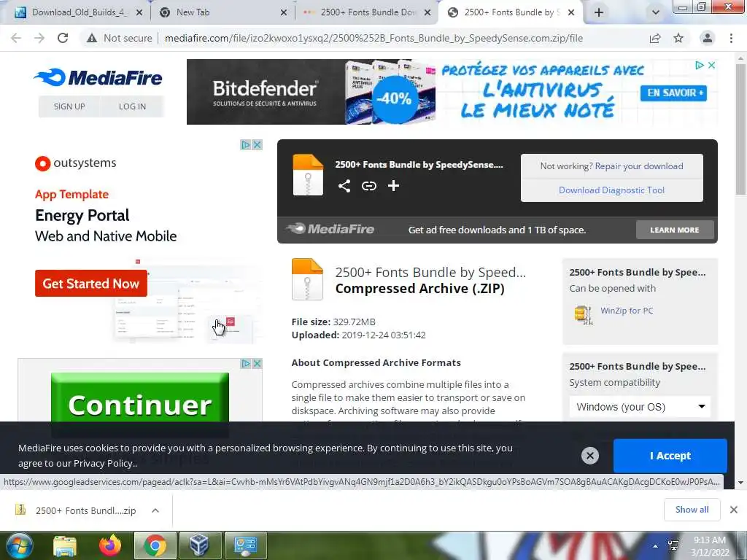747x560 pixels.
Task: Open Download Diagnostic Tool link
Action: 612,190
